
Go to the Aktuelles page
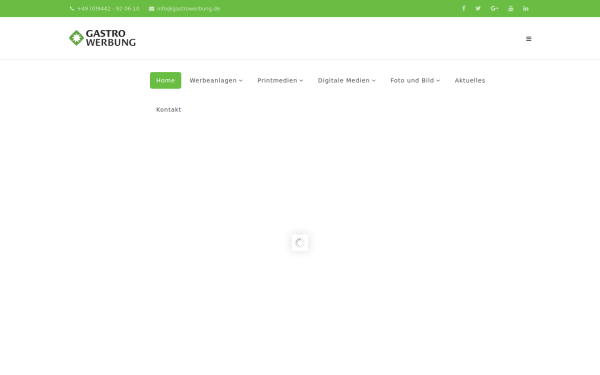pyautogui.click(x=470, y=80)
